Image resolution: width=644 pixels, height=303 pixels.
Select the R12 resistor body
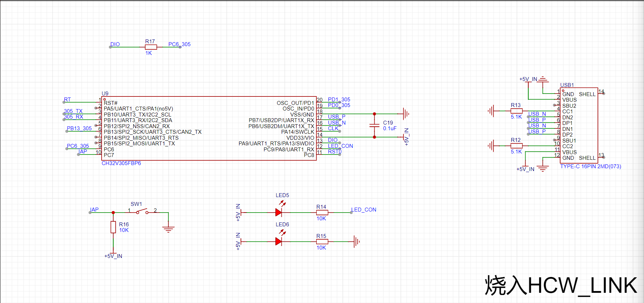pyautogui.click(x=516, y=145)
